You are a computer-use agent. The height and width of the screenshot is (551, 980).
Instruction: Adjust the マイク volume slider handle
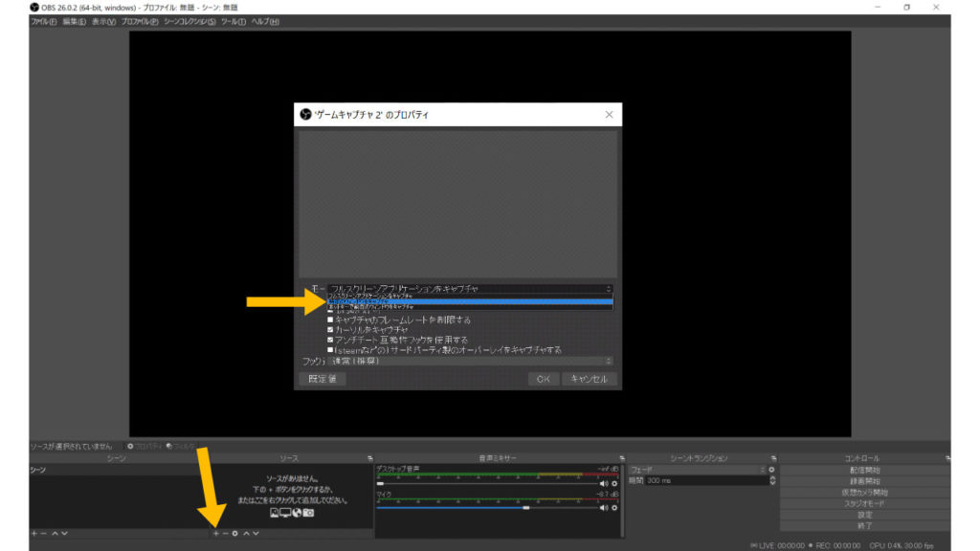(526, 508)
